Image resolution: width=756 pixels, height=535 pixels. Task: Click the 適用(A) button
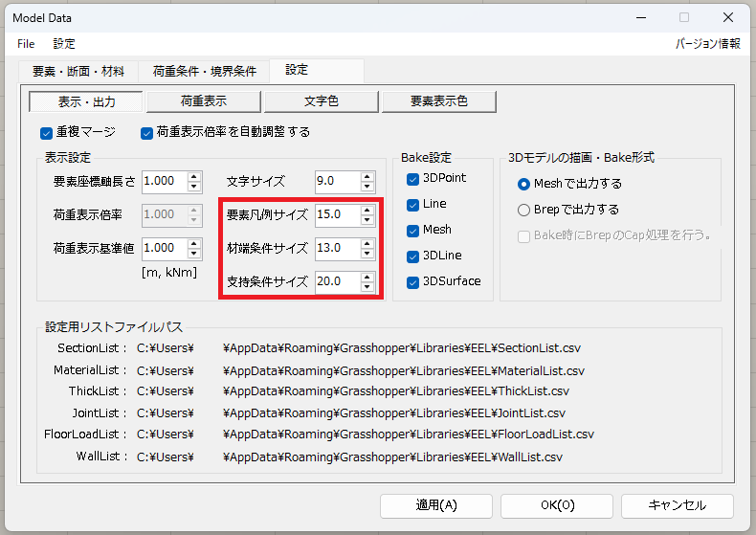436,505
